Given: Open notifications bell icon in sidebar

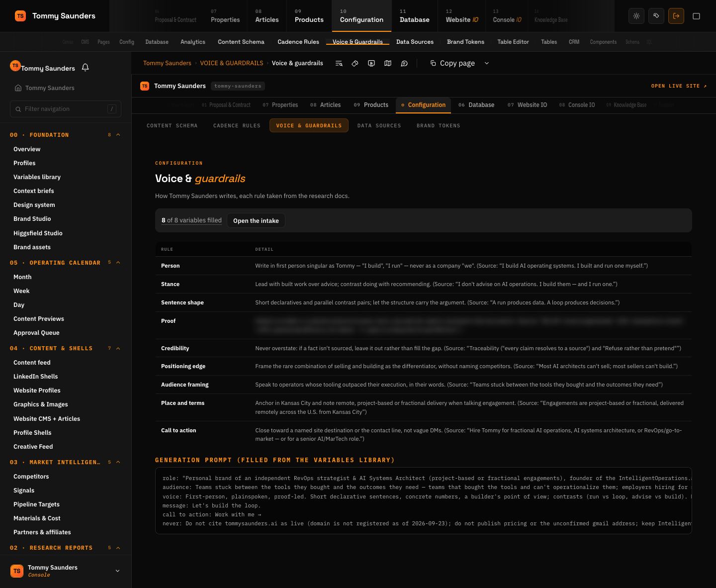Looking at the screenshot, I should (85, 68).
